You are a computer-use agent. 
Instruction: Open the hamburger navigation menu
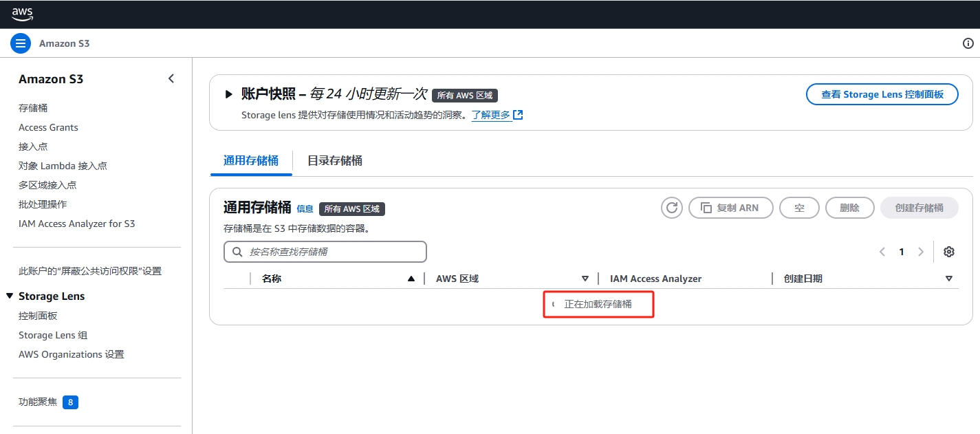pyautogui.click(x=21, y=43)
